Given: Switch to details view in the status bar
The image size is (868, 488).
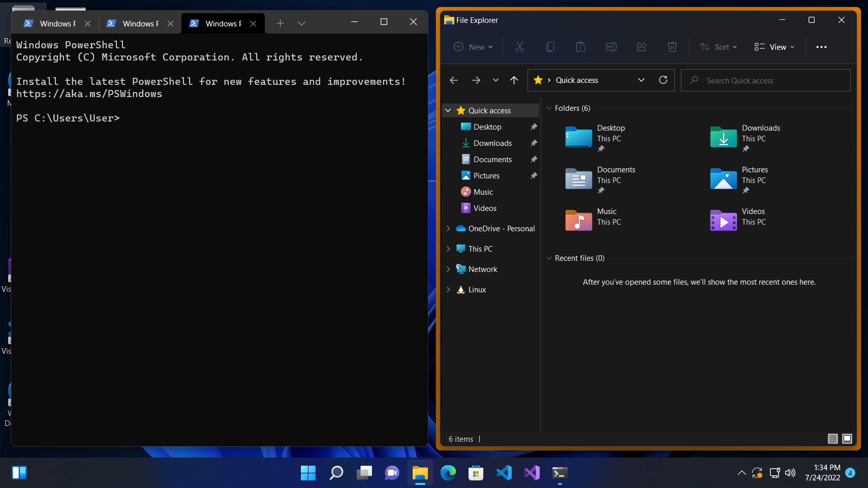Looking at the screenshot, I should [x=832, y=439].
